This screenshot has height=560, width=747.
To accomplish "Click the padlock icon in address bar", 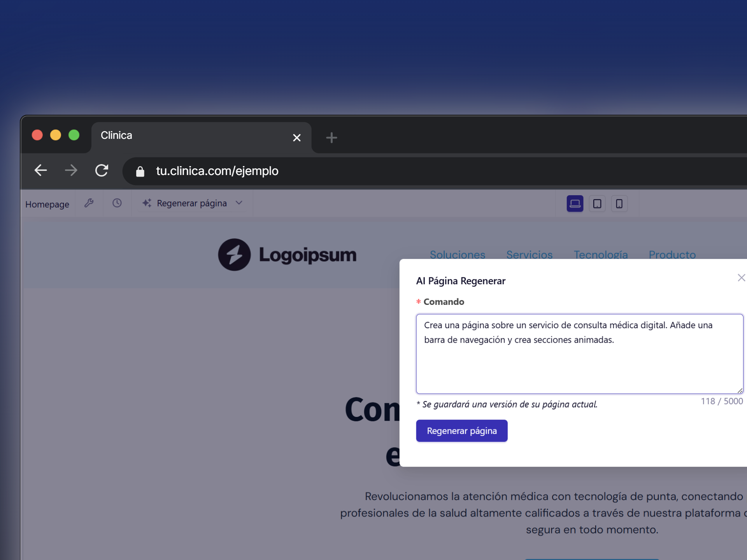I will pos(140,171).
